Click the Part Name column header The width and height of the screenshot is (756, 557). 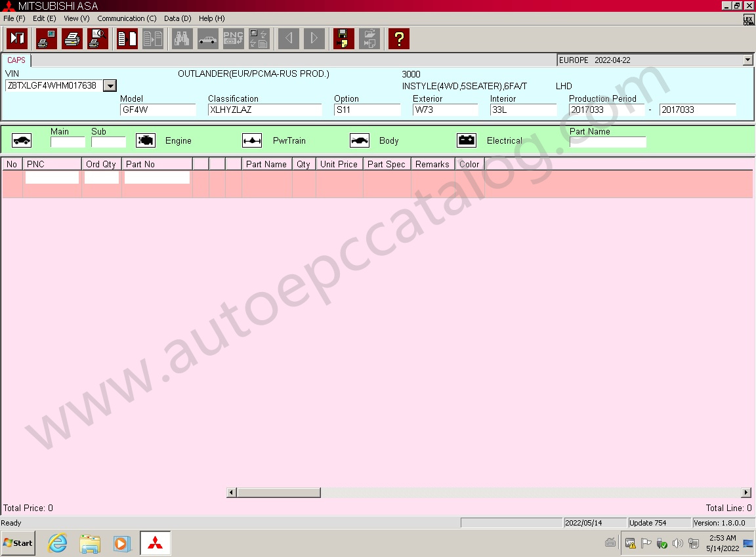266,164
